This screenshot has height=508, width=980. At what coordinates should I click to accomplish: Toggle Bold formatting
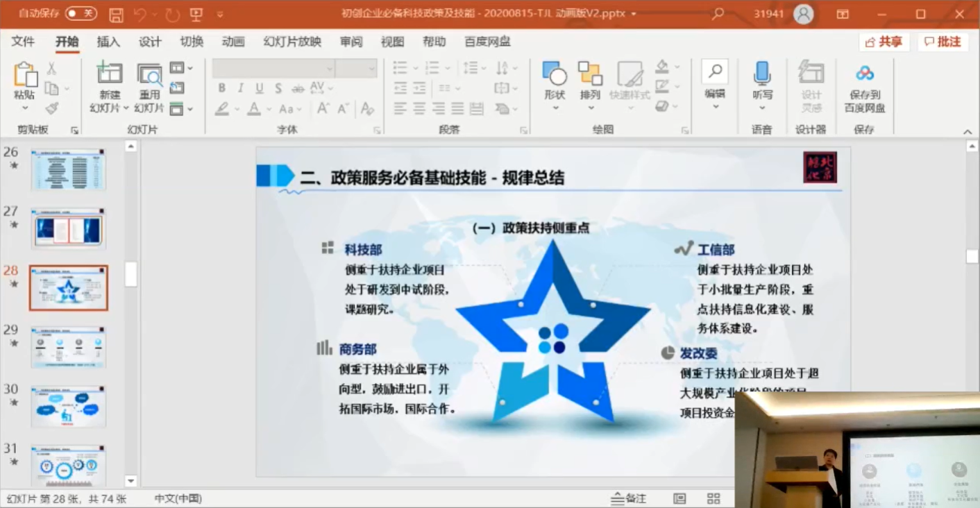point(222,88)
